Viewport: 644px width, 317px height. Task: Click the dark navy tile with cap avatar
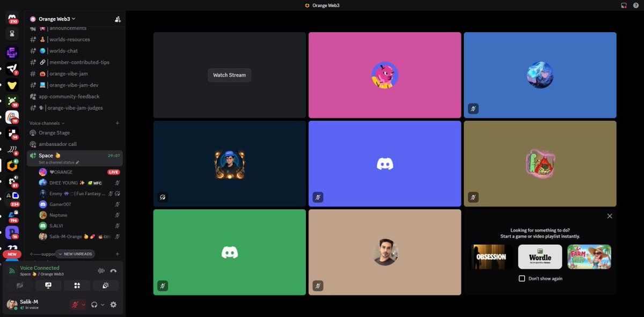[230, 164]
